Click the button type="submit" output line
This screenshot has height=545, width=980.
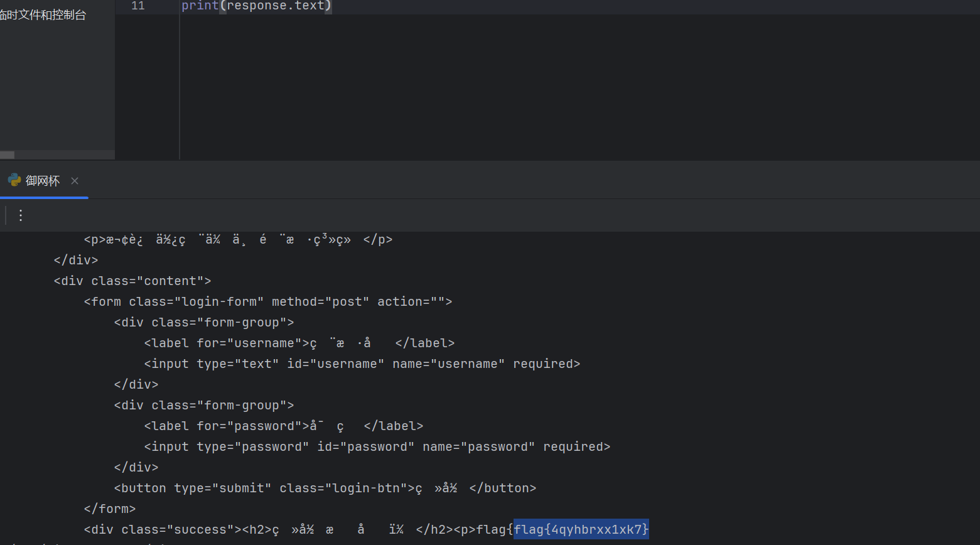click(x=325, y=488)
